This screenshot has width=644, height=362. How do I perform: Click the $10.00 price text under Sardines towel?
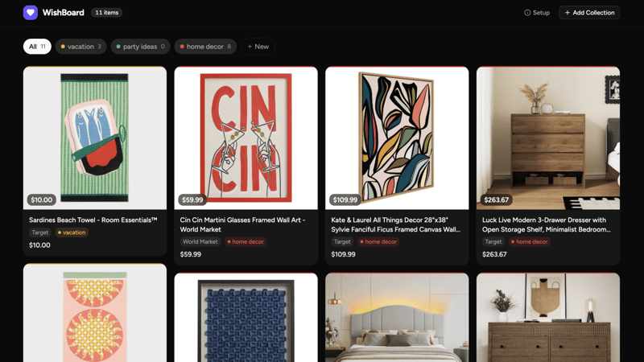(x=39, y=245)
